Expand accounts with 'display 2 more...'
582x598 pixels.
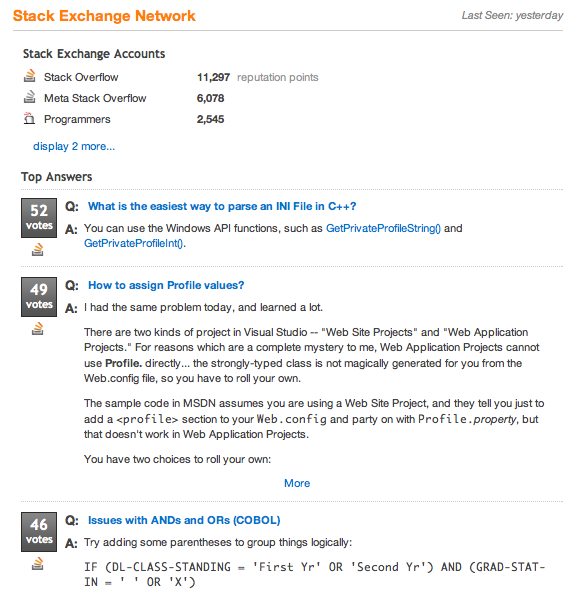pyautogui.click(x=74, y=146)
